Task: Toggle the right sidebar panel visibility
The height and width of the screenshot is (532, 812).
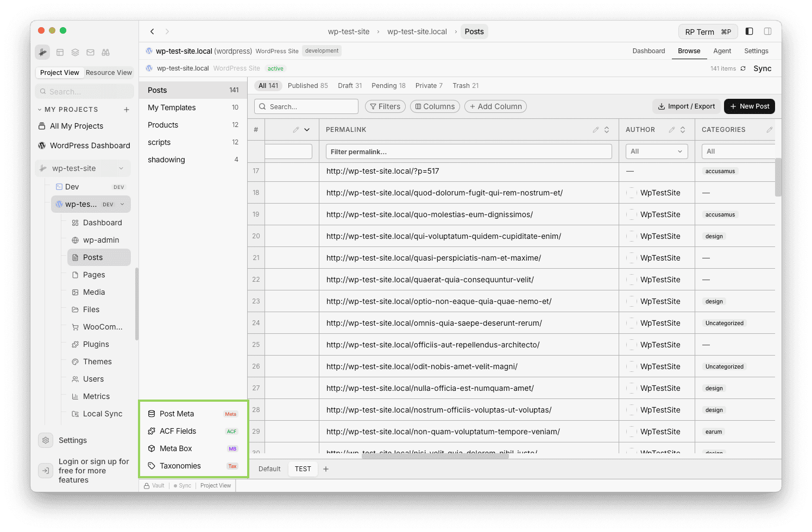Action: click(768, 31)
